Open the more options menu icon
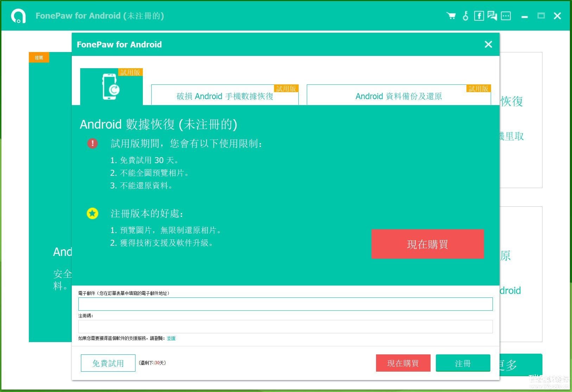 (506, 16)
